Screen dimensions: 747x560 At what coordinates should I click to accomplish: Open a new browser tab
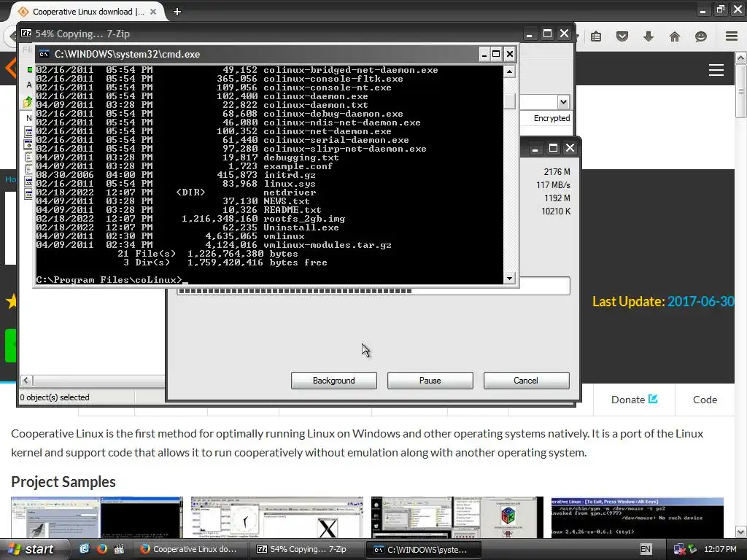click(177, 12)
